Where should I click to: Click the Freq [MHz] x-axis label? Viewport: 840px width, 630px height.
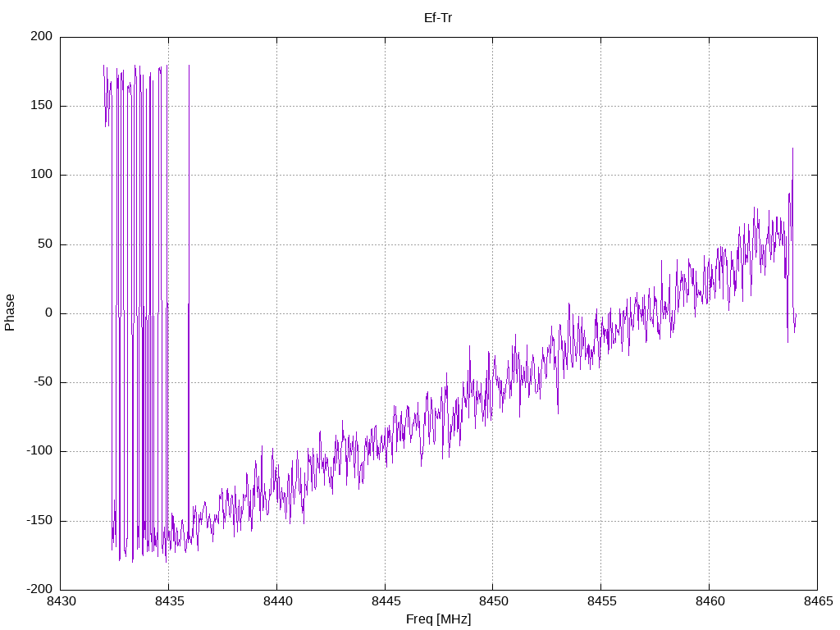point(438,619)
